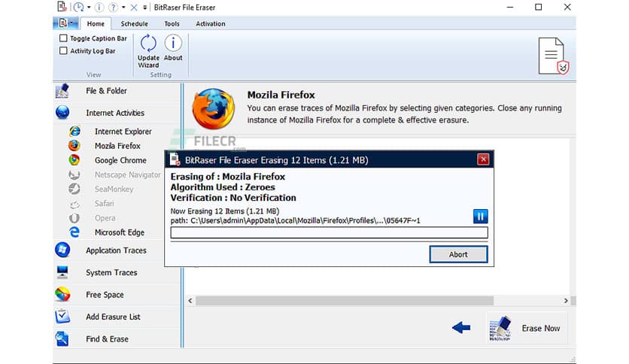Select Microsoft Edge in sidebar
This screenshot has height=364, width=629.
pyautogui.click(x=120, y=232)
